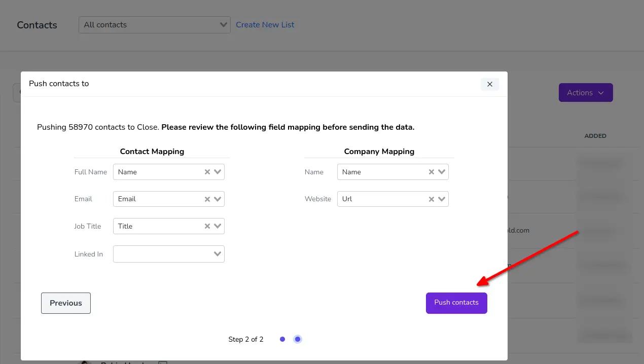Click the Push contacts to dialog title
Screen dimensions: 644x364
click(59, 84)
